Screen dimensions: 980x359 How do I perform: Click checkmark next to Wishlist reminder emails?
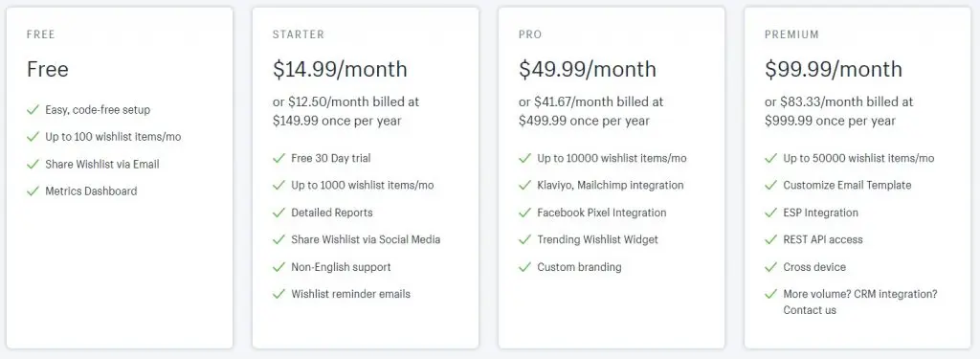pos(278,294)
